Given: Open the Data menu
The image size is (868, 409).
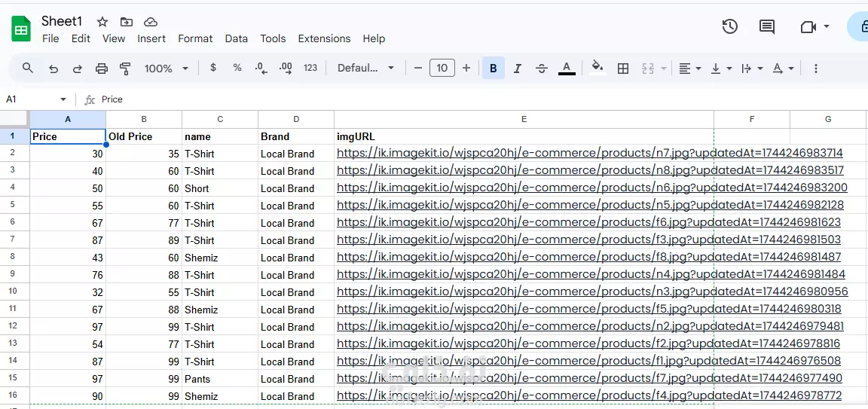Looking at the screenshot, I should tap(237, 38).
